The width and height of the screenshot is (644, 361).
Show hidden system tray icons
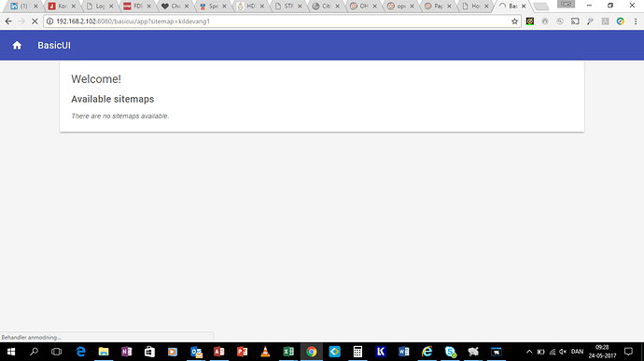click(x=529, y=352)
